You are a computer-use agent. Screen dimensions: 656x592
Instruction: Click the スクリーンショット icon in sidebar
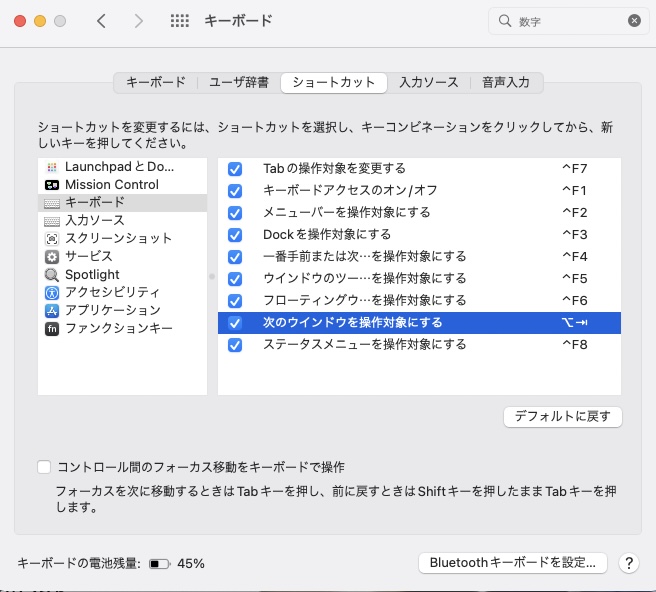pos(52,239)
